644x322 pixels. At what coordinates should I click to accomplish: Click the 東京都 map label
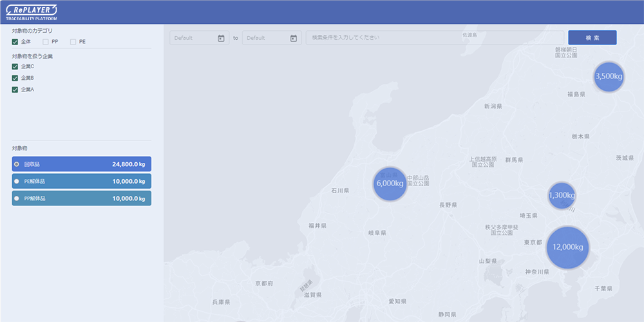533,243
